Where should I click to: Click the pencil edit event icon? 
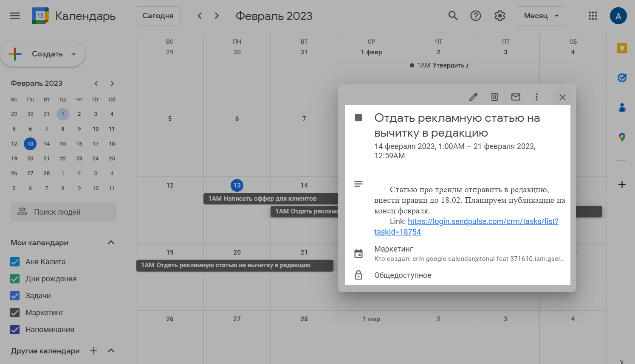pos(473,97)
